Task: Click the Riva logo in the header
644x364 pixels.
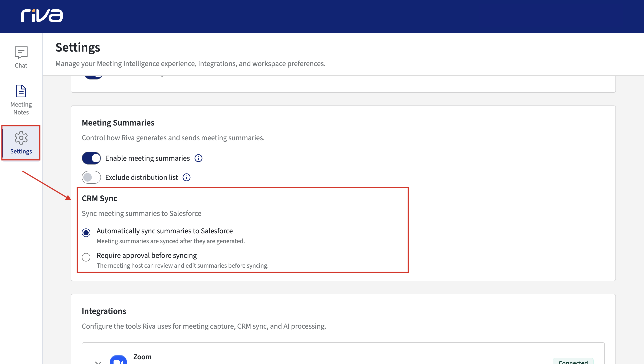Action: (x=42, y=16)
